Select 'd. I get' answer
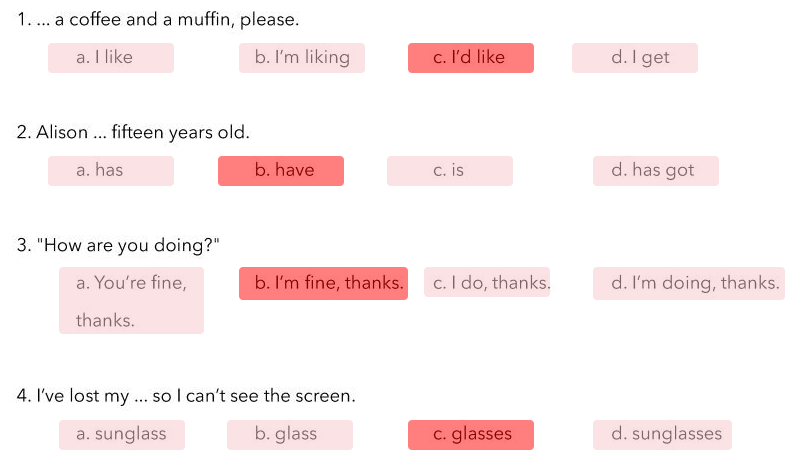 634,58
